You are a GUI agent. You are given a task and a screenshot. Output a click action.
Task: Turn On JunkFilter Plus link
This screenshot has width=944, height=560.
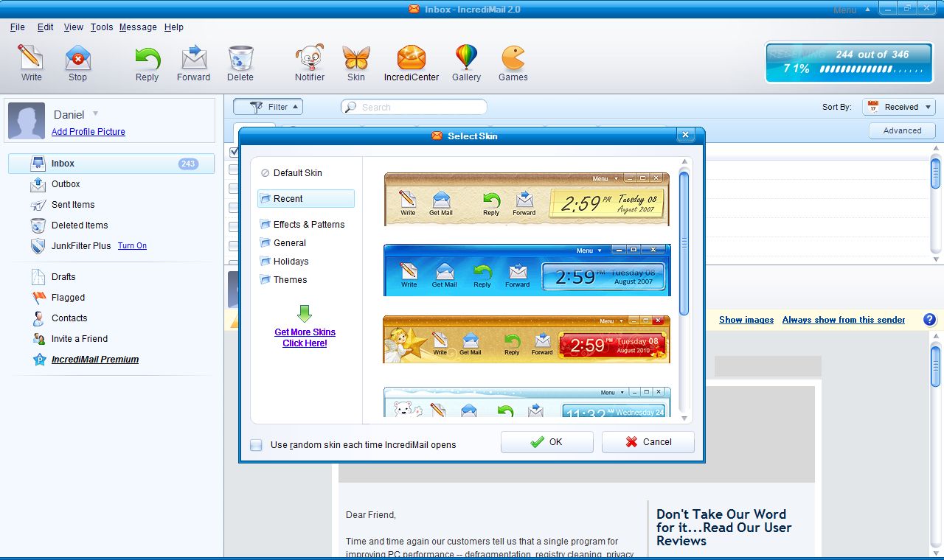(132, 246)
